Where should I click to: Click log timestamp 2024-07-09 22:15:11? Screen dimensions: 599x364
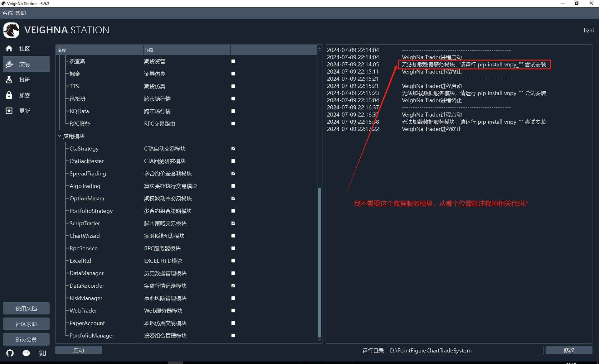click(x=353, y=72)
